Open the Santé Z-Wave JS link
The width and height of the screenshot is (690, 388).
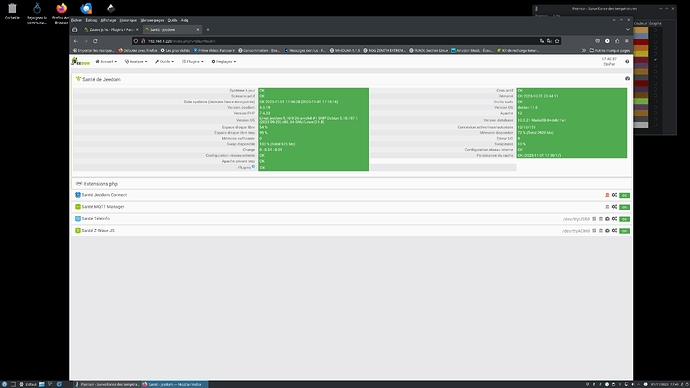[x=98, y=231]
